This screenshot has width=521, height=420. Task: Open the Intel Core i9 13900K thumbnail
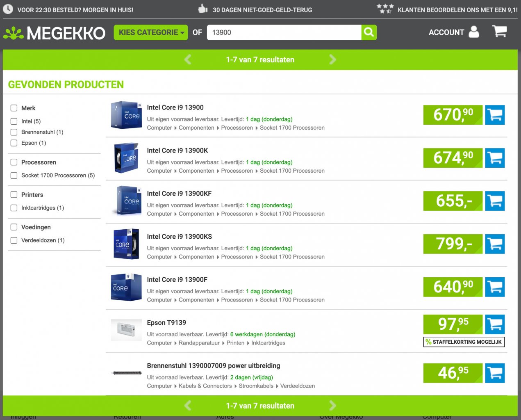pos(126,158)
